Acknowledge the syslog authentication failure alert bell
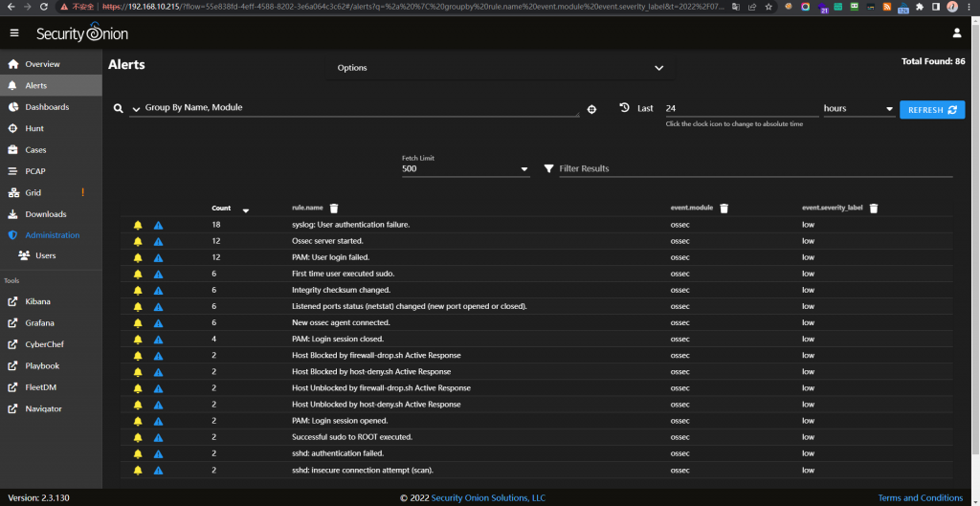The height and width of the screenshot is (506, 980). [138, 225]
